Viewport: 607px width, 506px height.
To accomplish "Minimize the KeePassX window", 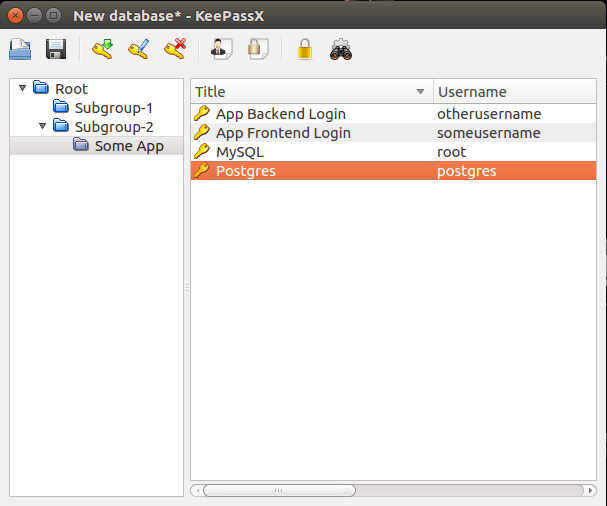I will coord(34,15).
